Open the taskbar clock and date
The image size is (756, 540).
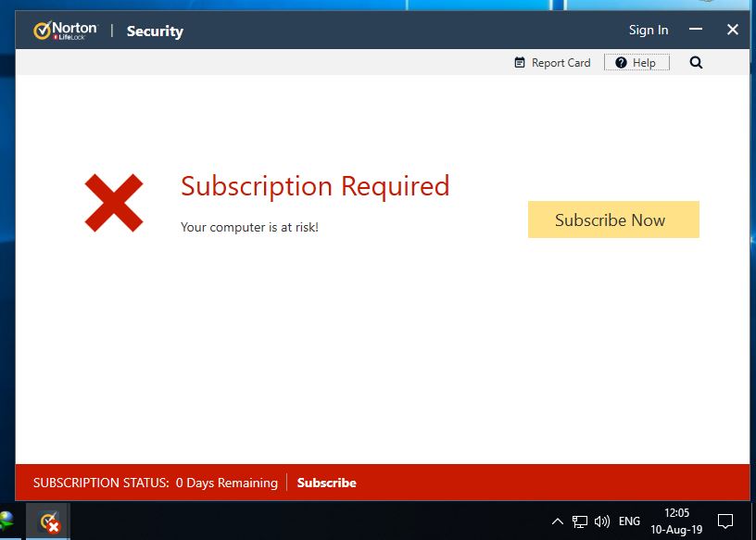click(676, 521)
